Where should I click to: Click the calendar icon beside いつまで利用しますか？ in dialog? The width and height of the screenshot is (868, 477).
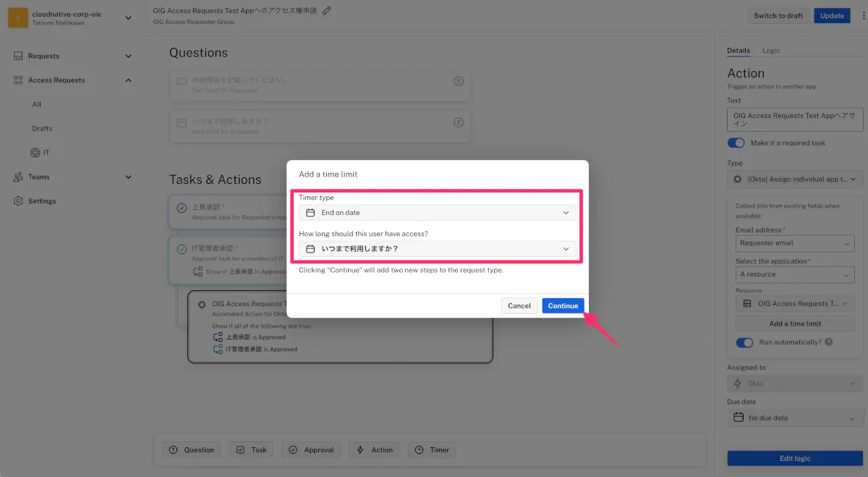310,249
